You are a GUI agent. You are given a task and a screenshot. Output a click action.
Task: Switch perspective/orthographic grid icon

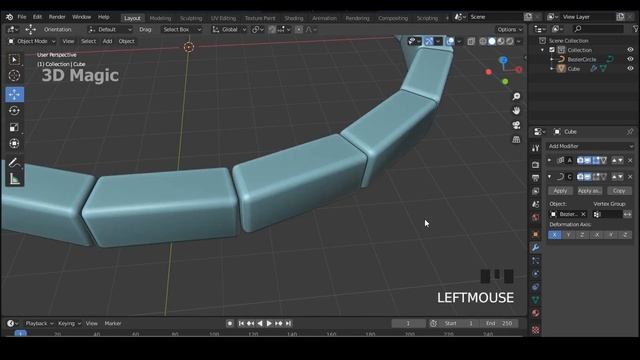(516, 140)
